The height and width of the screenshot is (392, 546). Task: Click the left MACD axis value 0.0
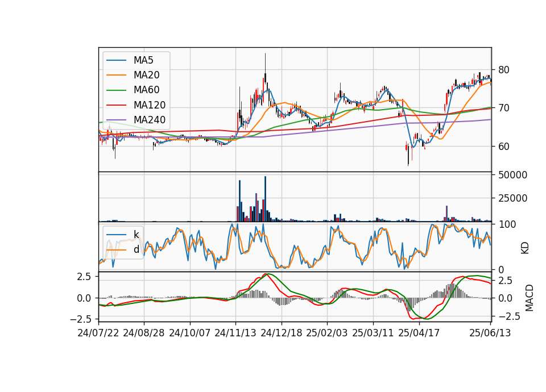(84, 298)
